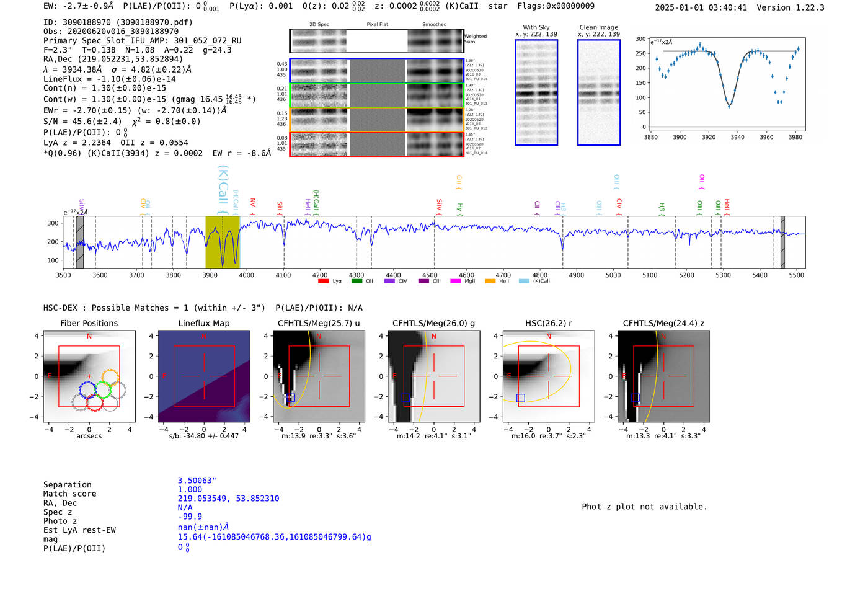The image size is (868, 591).
Task: Select the blue-bordered 2D fiber spectrum row
Action: pyautogui.click(x=376, y=71)
